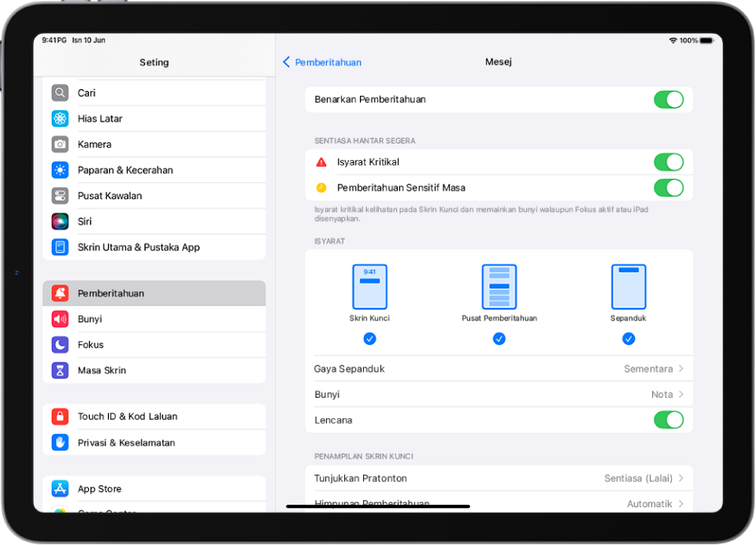Tap the Hias Latar wallpaper icon
Viewport: 756px width, 545px height.
(x=60, y=118)
